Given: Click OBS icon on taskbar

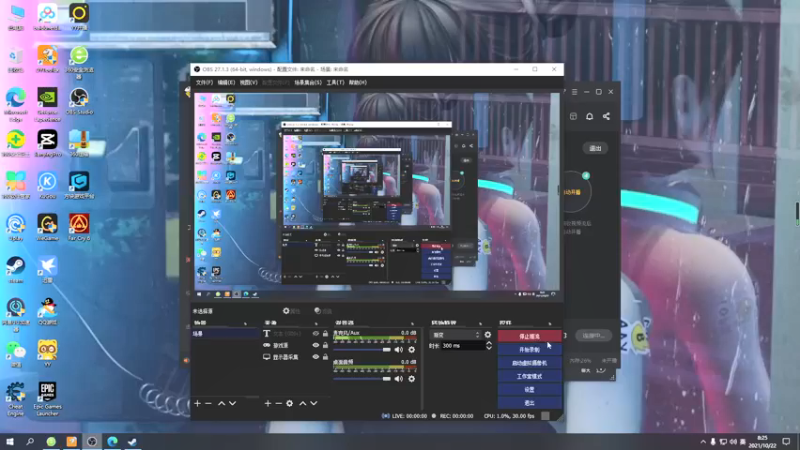Looking at the screenshot, I should click(92, 441).
